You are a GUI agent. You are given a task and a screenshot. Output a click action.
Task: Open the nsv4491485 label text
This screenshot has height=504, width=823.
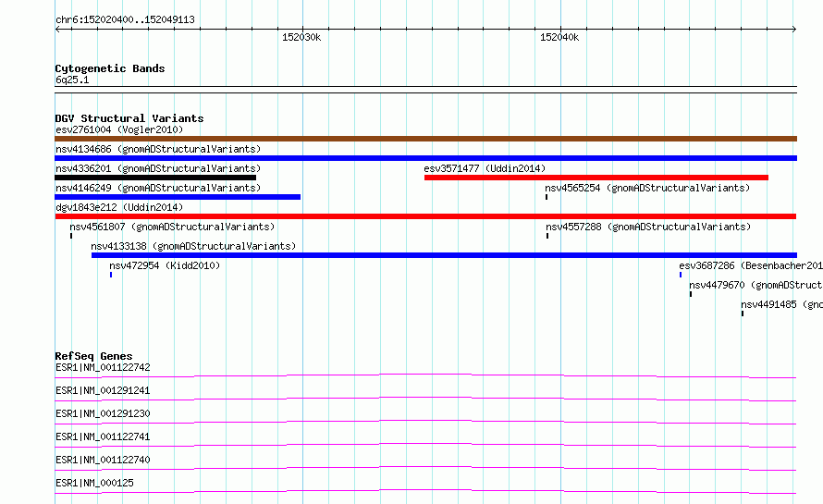tap(781, 304)
